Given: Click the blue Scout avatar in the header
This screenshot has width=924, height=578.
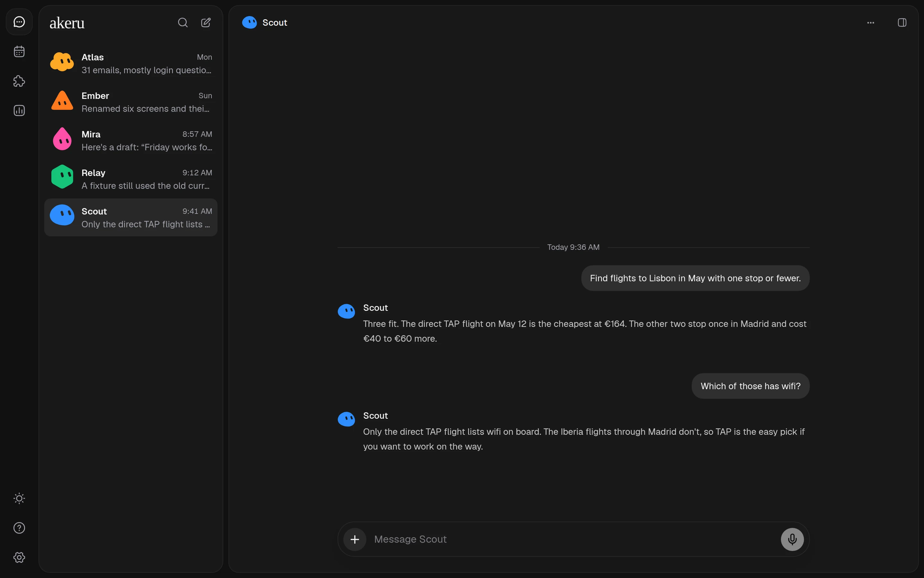Looking at the screenshot, I should pyautogui.click(x=249, y=22).
